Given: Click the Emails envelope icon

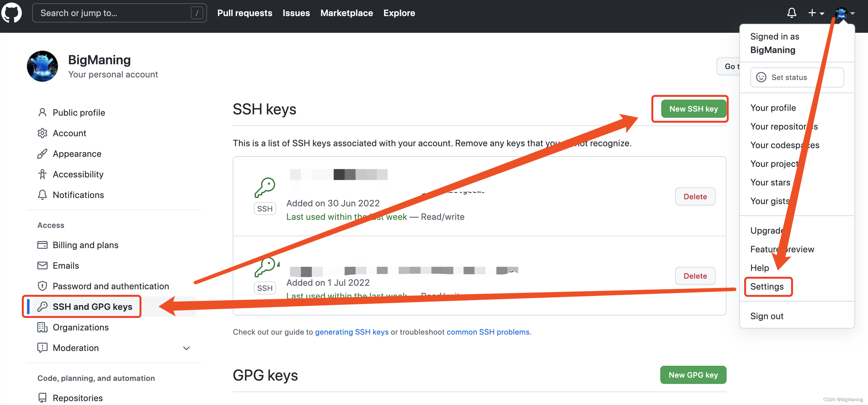Looking at the screenshot, I should [42, 265].
